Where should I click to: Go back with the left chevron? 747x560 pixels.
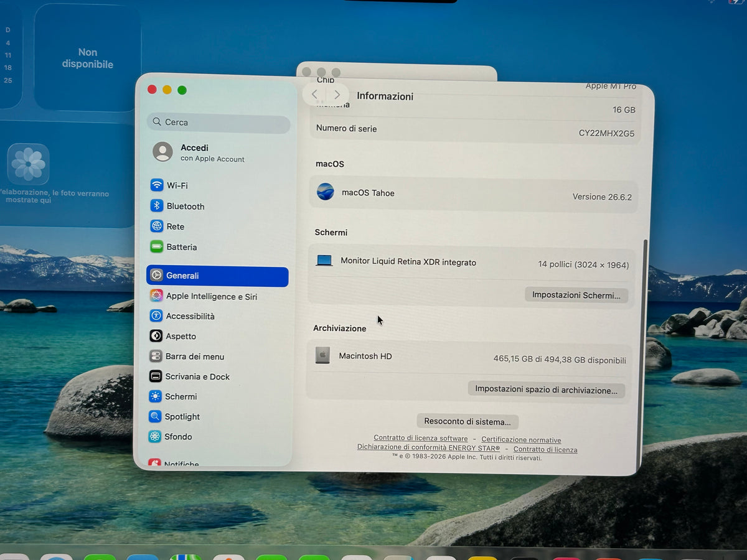coord(314,94)
